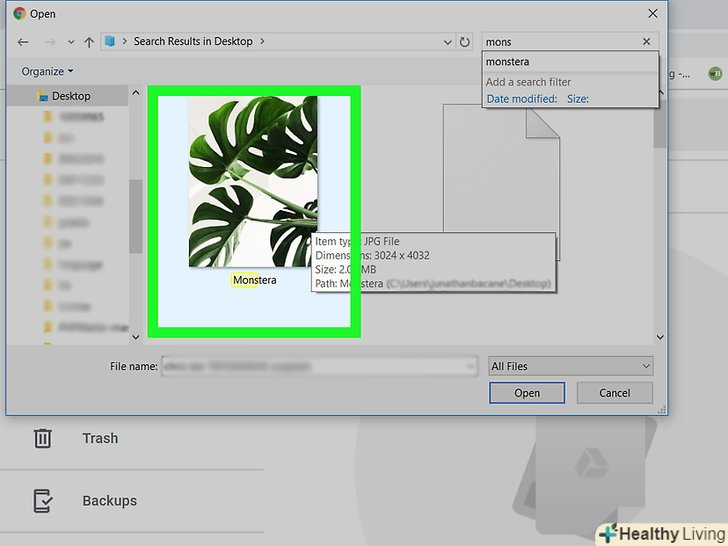Click the Backups device icon in Drive
Viewport: 728px width, 546px height.
42,501
